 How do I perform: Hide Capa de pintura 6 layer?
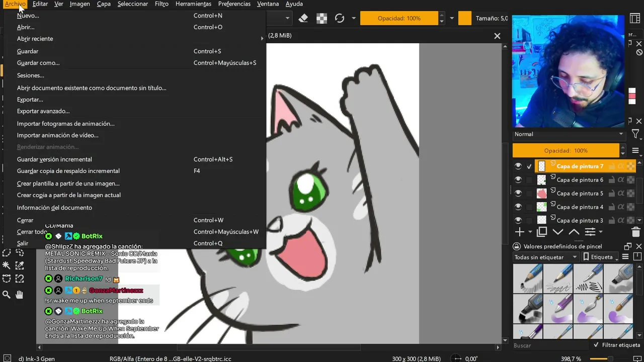click(x=518, y=180)
